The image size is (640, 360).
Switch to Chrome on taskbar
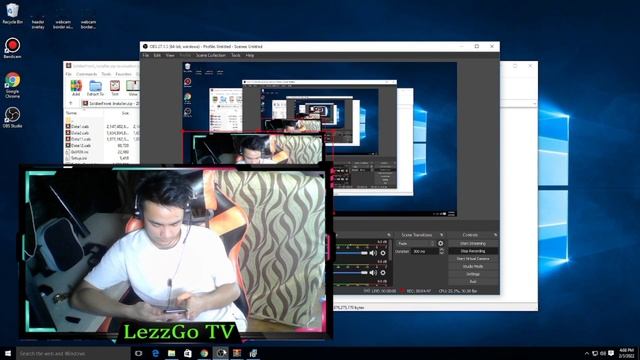pos(204,353)
